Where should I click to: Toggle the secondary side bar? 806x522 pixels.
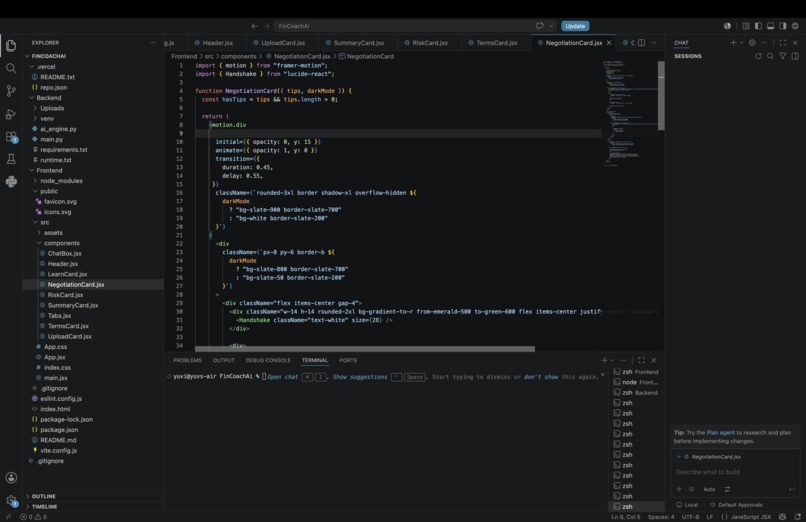[783, 26]
